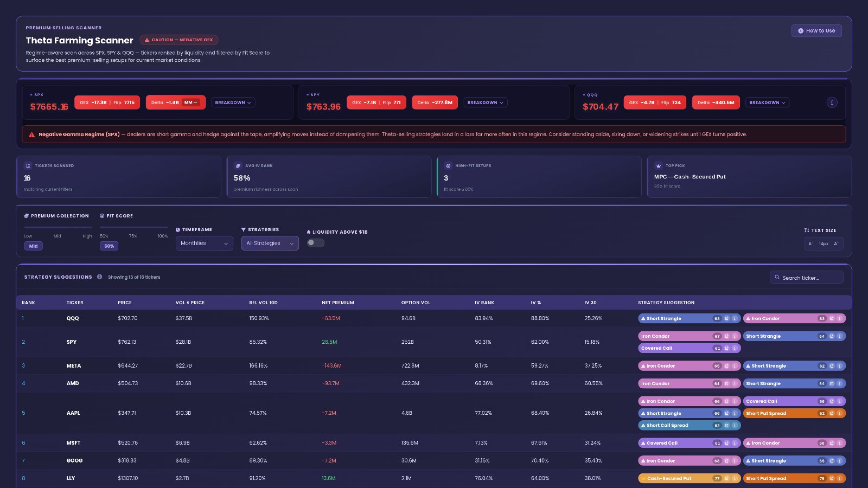This screenshot has width=868, height=488.
Task: Click the MM toggle in SPX Delta badge
Action: pos(190,102)
